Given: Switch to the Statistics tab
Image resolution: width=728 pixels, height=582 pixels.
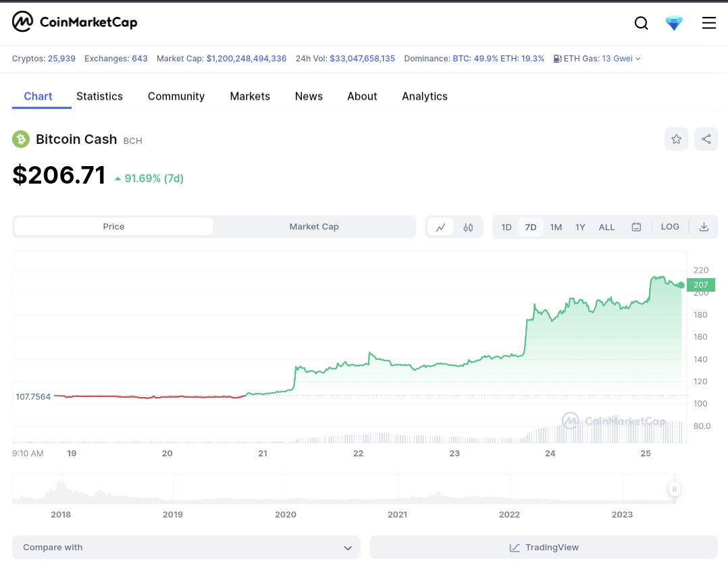Looking at the screenshot, I should tap(99, 96).
